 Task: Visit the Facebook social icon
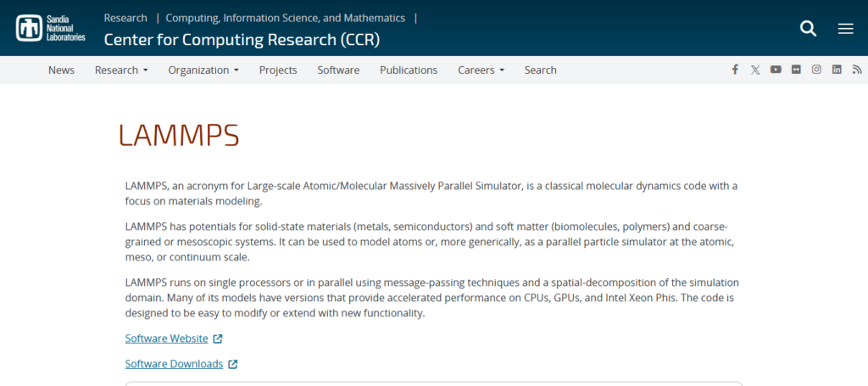coord(735,70)
